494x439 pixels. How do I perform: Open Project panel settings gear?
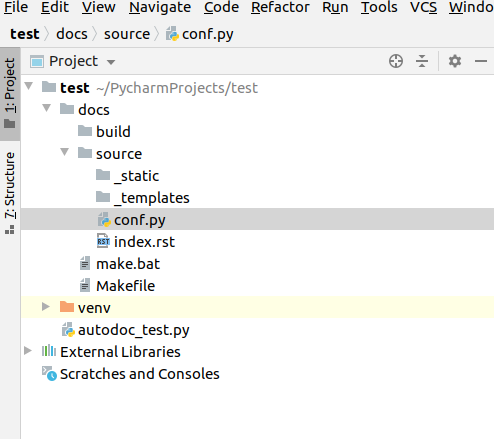(455, 61)
